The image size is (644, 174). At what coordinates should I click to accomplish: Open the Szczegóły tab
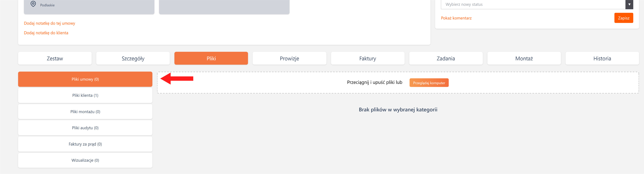coord(133,58)
